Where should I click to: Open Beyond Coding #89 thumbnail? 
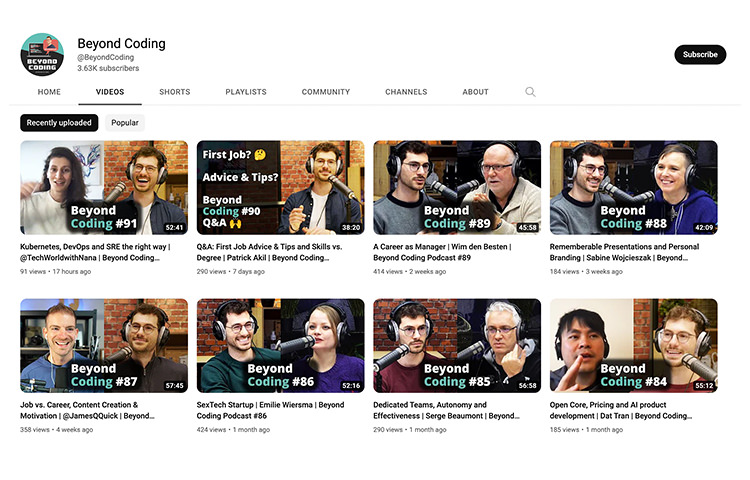[x=457, y=187]
